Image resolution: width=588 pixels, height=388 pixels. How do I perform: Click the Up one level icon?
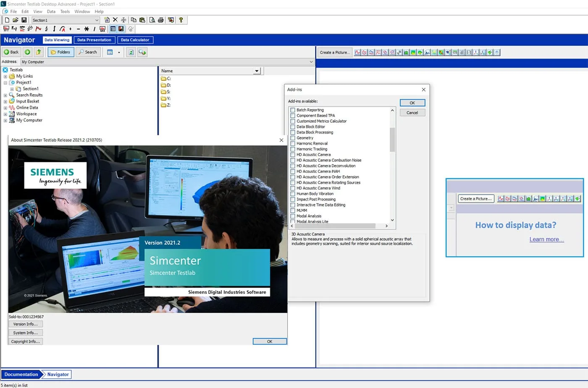pyautogui.click(x=39, y=52)
